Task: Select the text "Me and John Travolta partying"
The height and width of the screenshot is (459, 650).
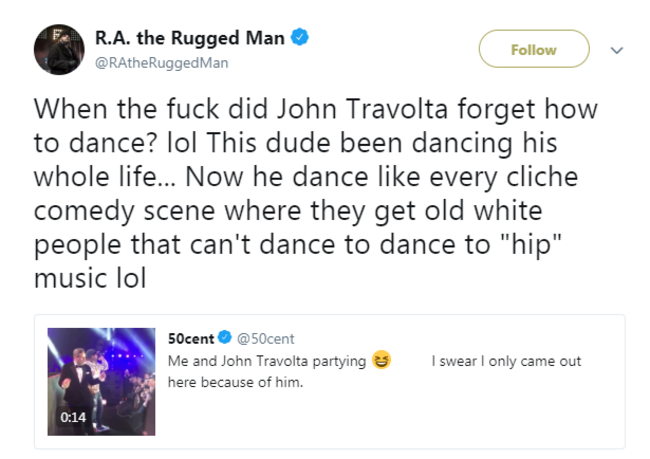Action: [267, 361]
